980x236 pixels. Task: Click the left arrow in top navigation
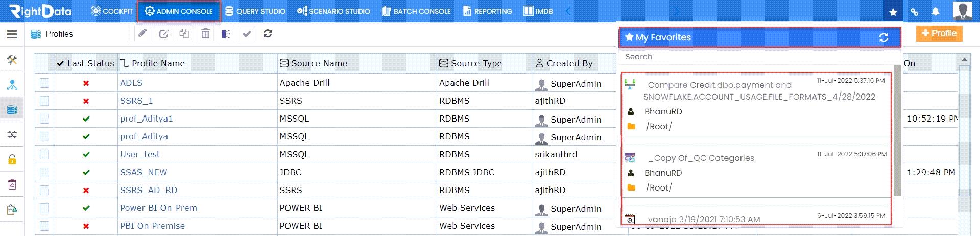coord(568,11)
